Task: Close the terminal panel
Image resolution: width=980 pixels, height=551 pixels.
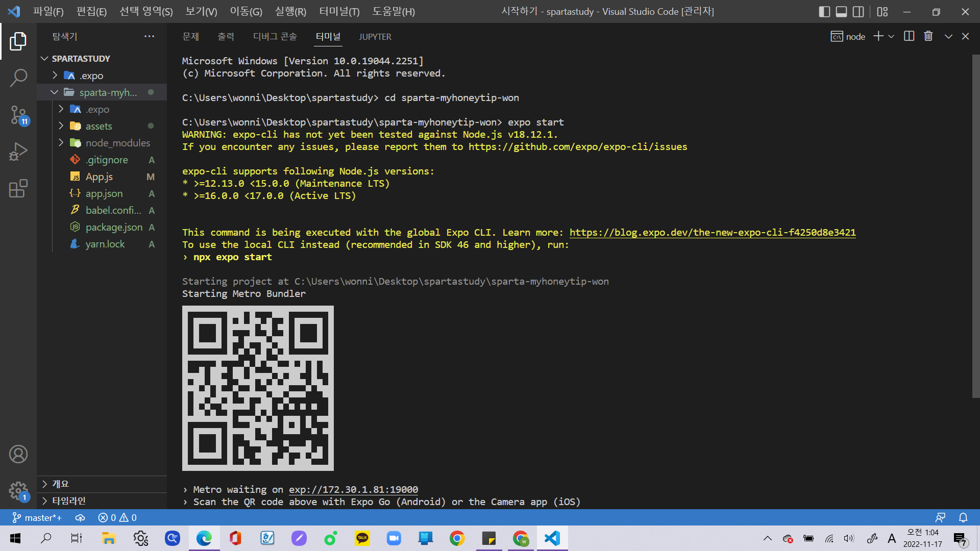Action: (x=965, y=36)
